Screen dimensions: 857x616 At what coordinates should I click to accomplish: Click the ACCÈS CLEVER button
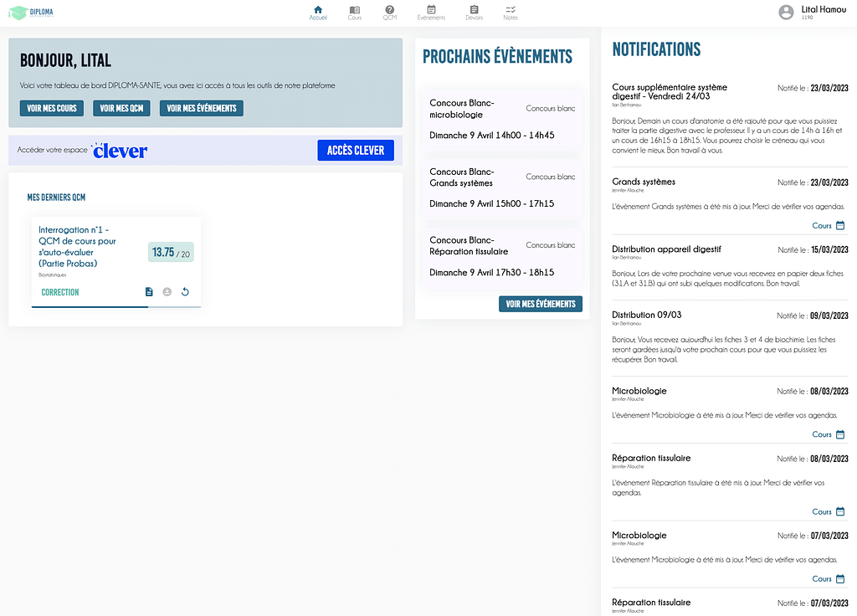click(355, 151)
